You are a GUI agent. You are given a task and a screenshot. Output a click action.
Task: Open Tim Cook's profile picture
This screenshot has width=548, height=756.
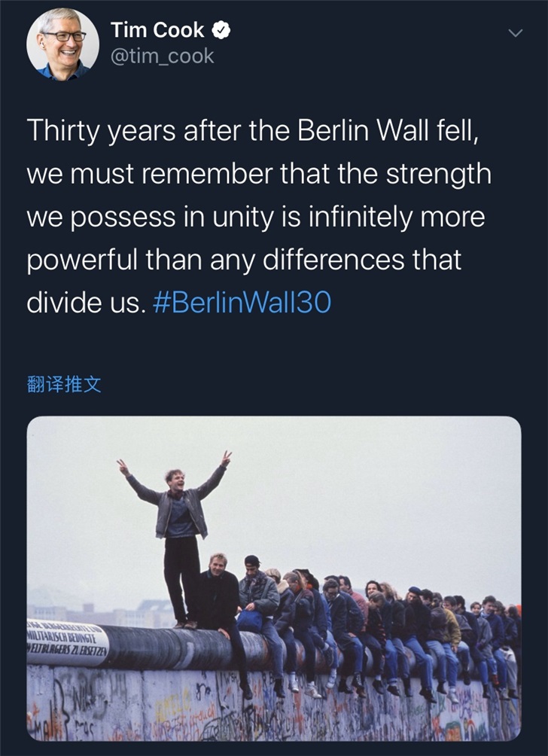coord(62,44)
